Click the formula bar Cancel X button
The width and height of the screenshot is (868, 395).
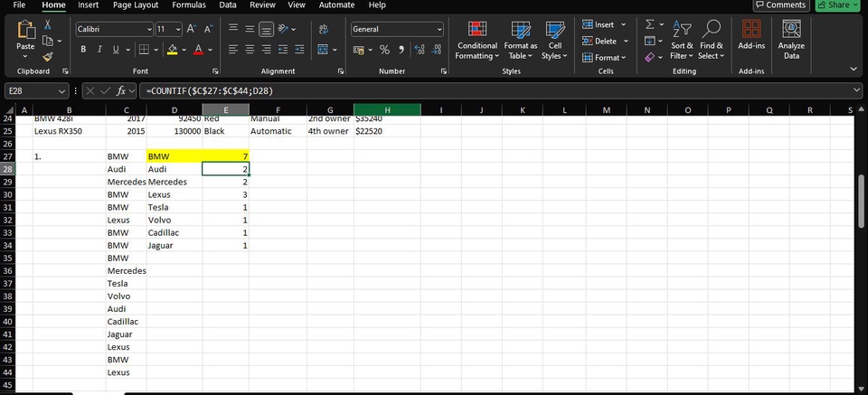coord(91,90)
